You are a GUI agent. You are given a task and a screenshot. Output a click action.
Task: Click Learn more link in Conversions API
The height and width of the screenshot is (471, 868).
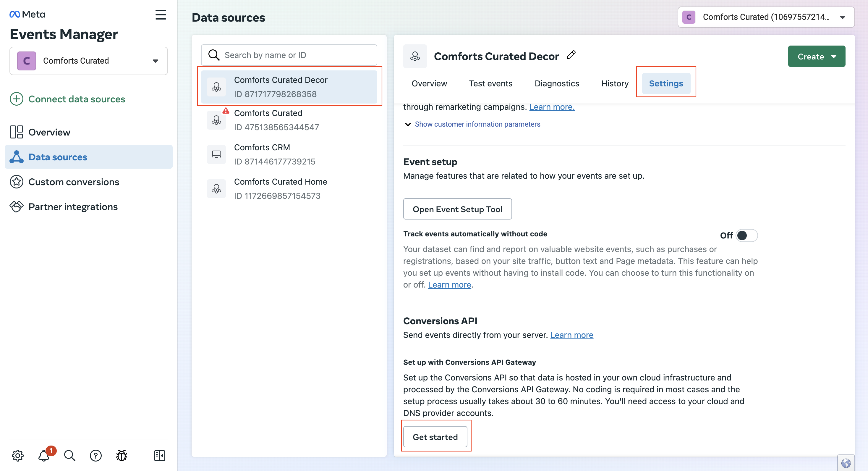tap(572, 335)
